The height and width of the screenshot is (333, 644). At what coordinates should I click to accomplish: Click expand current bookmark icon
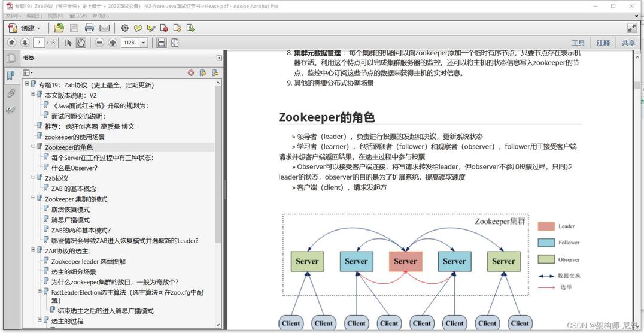coord(215,72)
